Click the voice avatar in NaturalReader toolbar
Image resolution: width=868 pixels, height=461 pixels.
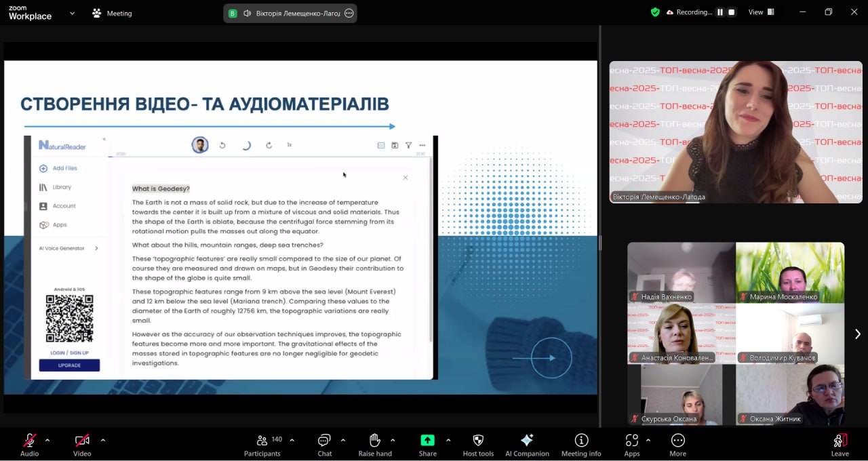click(x=199, y=145)
